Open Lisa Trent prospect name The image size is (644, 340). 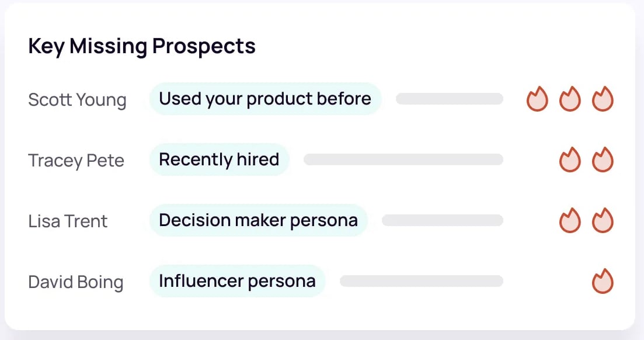coord(68,221)
